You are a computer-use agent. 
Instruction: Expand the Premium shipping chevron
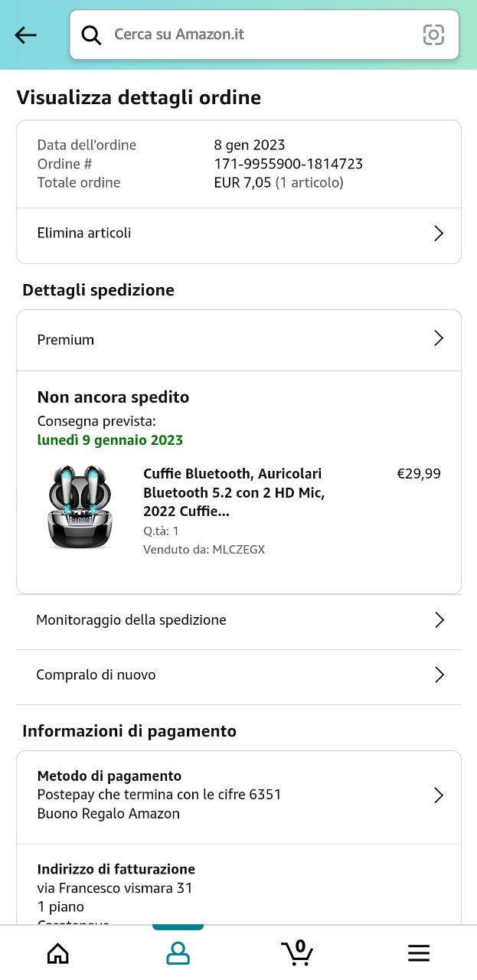(439, 338)
